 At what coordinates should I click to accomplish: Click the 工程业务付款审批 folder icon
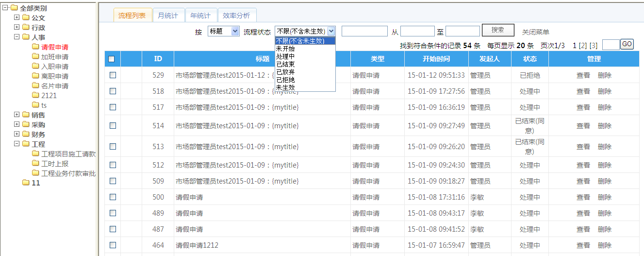pyautogui.click(x=35, y=173)
